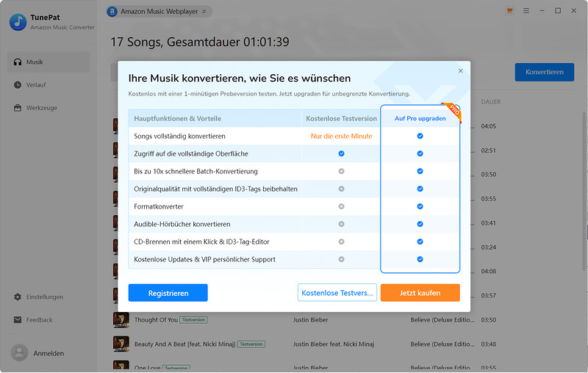
Task: Open the Musik section
Action: [x=49, y=62]
